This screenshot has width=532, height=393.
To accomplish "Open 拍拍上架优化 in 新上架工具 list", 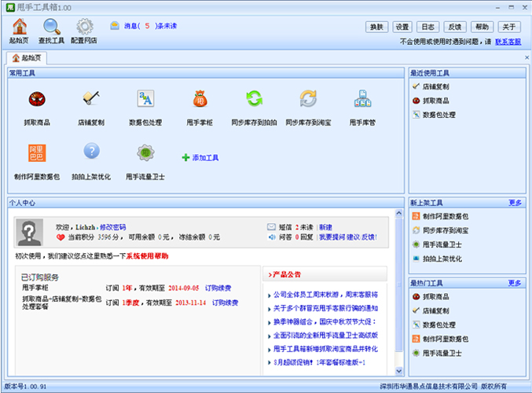I will click(442, 259).
